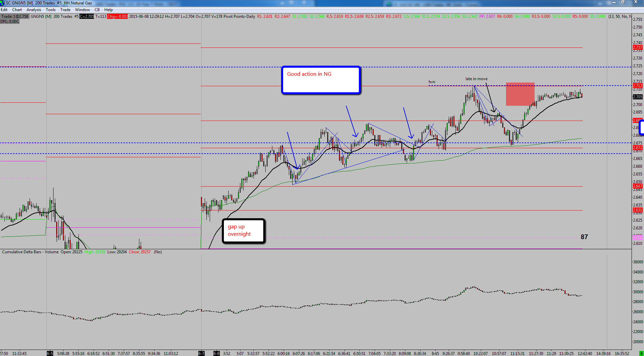This screenshot has height=356, width=644.
Task: Click the 'S3: 2.542' support value
Action: [x=470, y=17]
